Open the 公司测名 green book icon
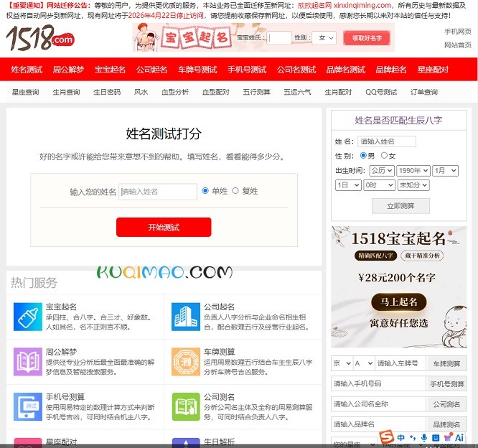The height and width of the screenshot is (448, 478). 186,406
